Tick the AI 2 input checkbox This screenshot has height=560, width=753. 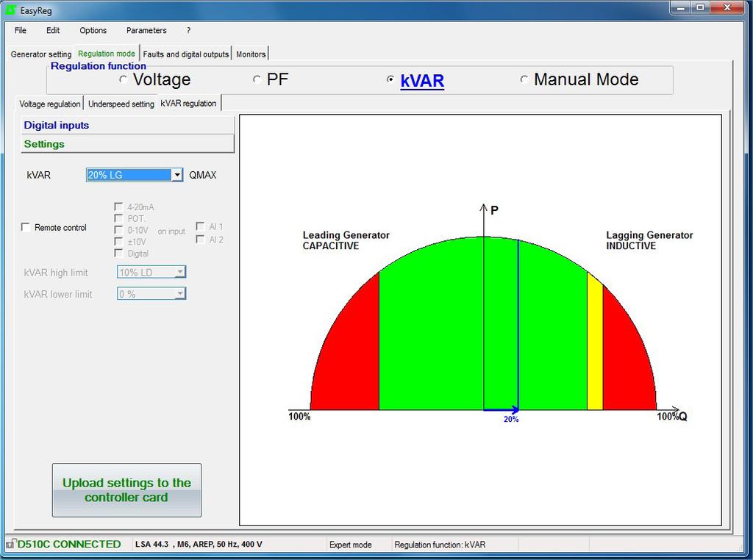pos(200,239)
